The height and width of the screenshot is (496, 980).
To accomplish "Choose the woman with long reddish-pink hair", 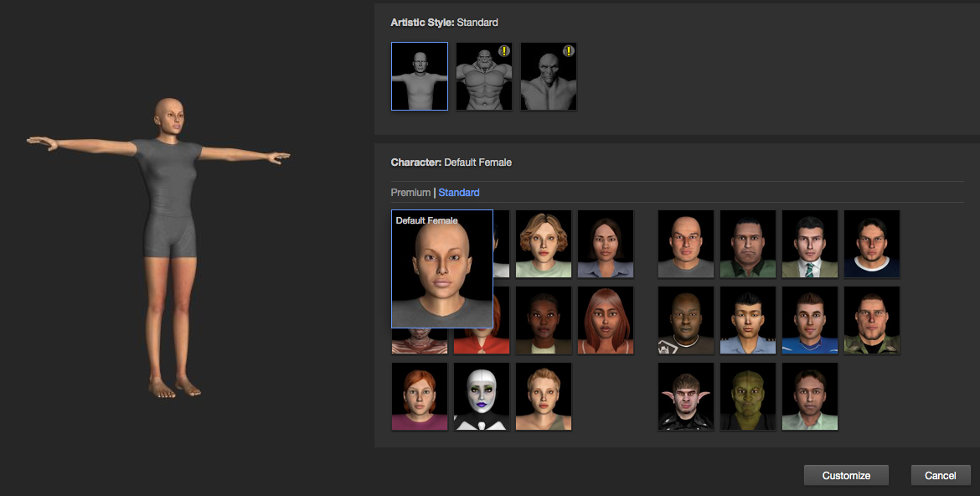I will [x=605, y=320].
